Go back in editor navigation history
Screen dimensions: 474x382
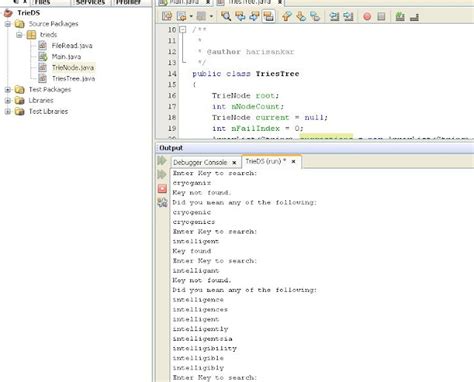pyautogui.click(x=182, y=16)
